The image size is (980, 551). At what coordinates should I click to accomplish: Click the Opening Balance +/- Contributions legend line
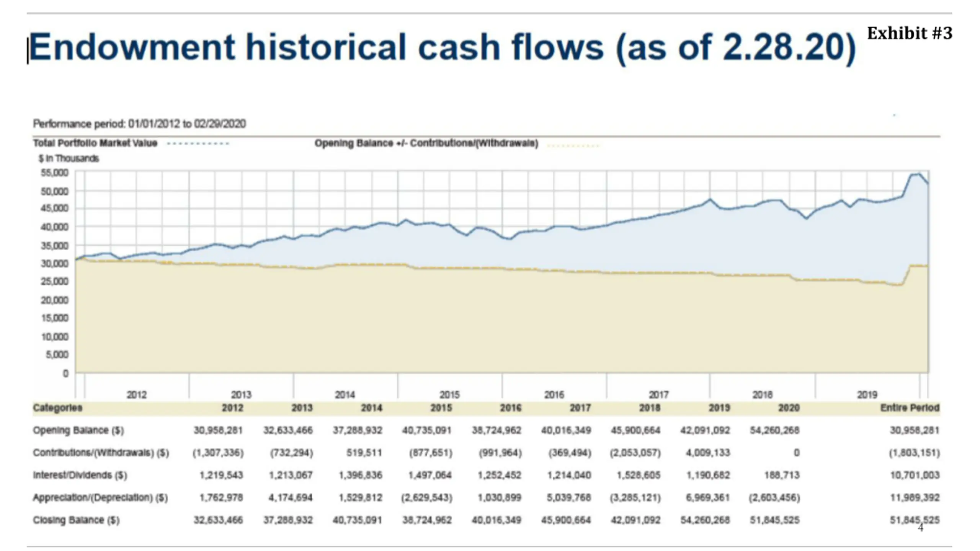pyautogui.click(x=573, y=145)
